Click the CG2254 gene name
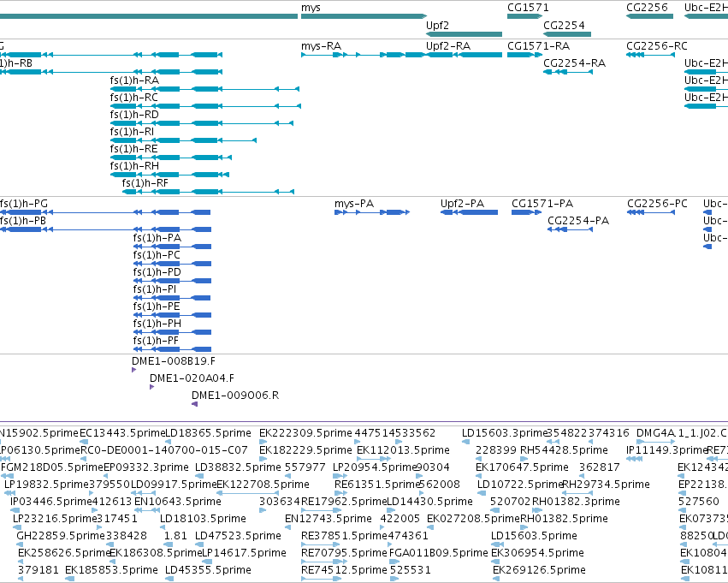 564,25
